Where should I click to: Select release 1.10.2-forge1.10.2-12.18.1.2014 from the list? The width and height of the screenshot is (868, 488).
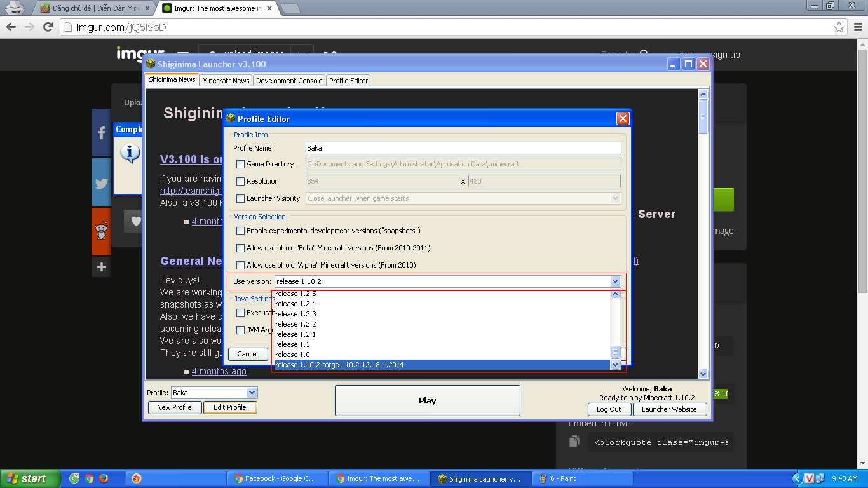[x=441, y=365]
